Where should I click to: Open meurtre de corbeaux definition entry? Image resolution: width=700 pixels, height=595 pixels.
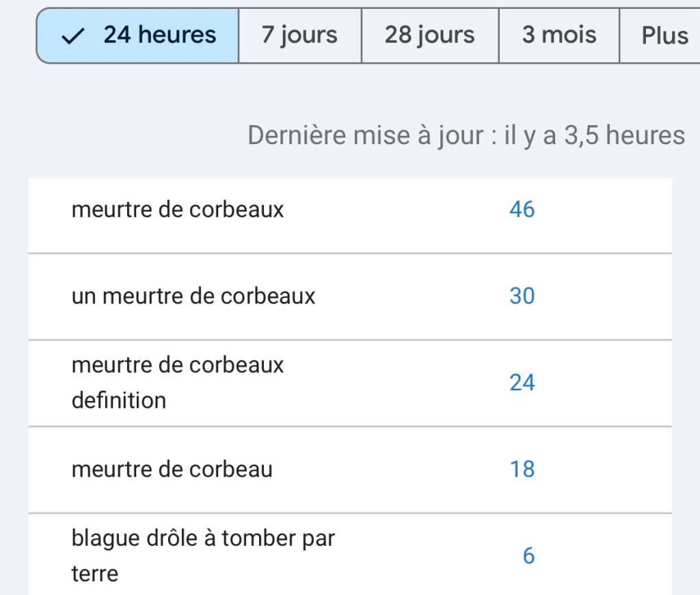(x=177, y=383)
